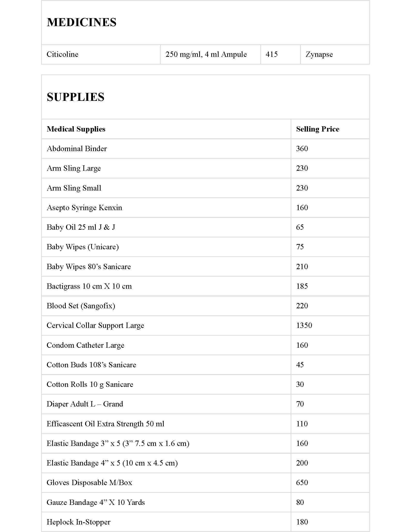411x532 pixels.
Task: Click the Diaper Adult L – Grand entry
Action: (x=85, y=404)
